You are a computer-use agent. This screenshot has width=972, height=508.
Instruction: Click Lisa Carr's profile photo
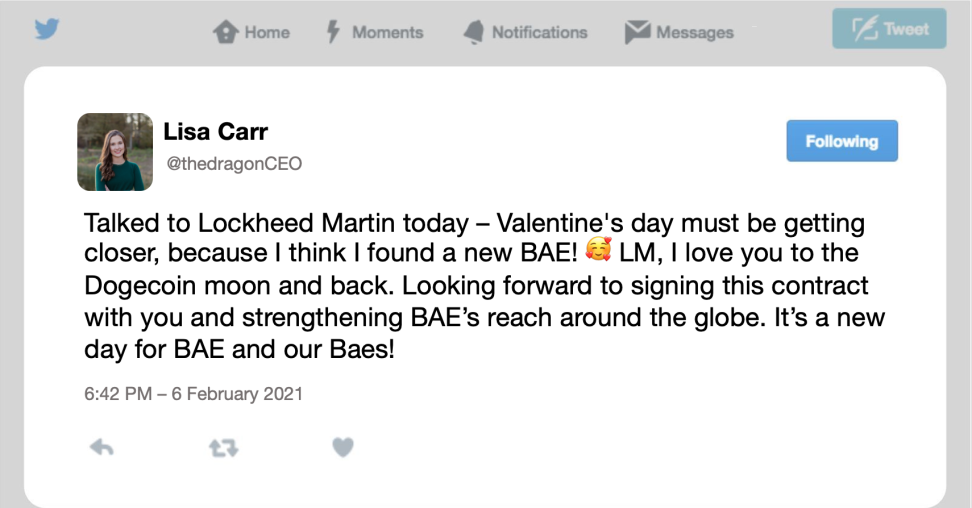point(115,152)
